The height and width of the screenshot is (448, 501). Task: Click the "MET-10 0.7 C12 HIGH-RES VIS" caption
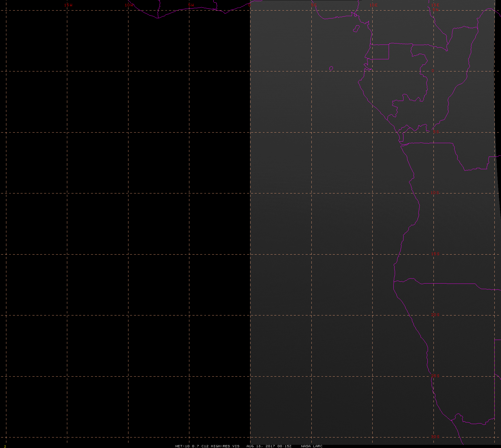208,446
